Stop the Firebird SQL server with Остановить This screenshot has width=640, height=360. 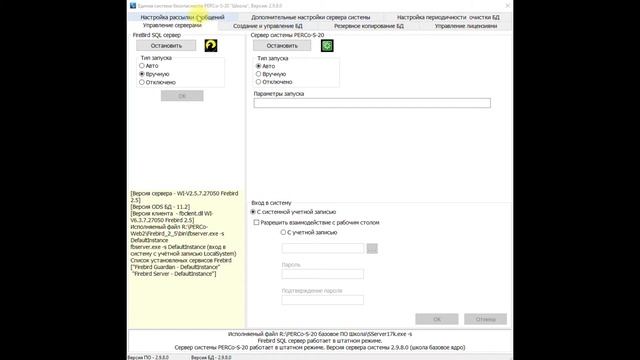click(166, 45)
